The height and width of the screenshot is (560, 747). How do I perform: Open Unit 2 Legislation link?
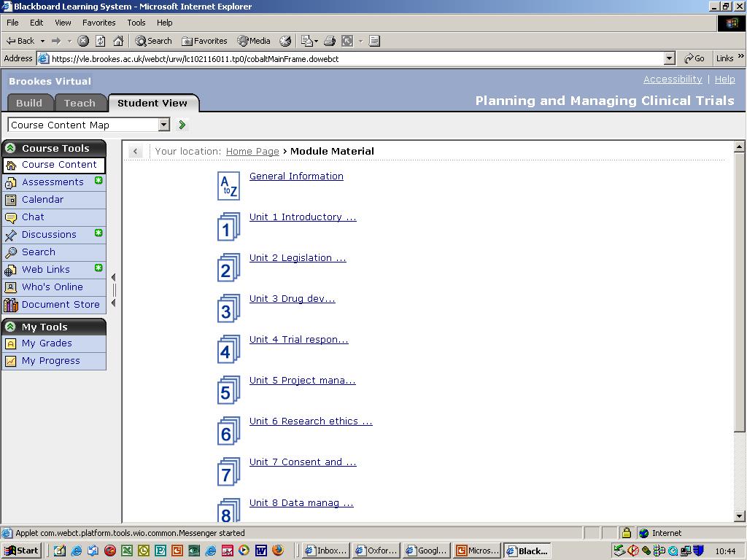tap(298, 257)
